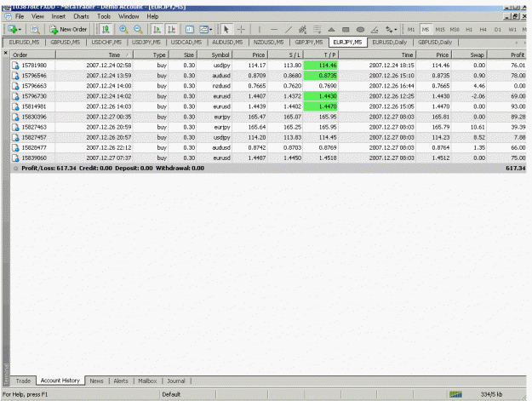Viewport: 532px width, 401px height.
Task: Select the ellipse shape tool
Action: tap(360, 30)
